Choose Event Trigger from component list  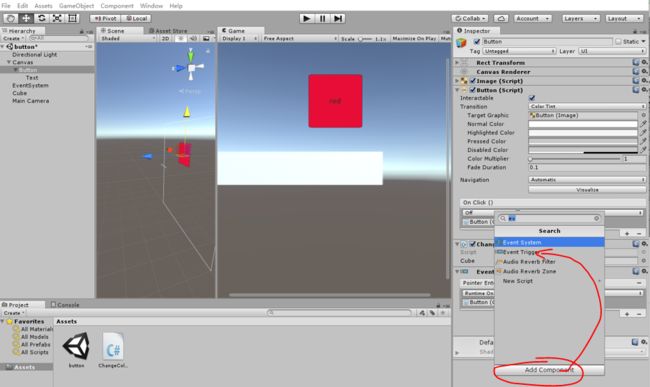point(549,252)
